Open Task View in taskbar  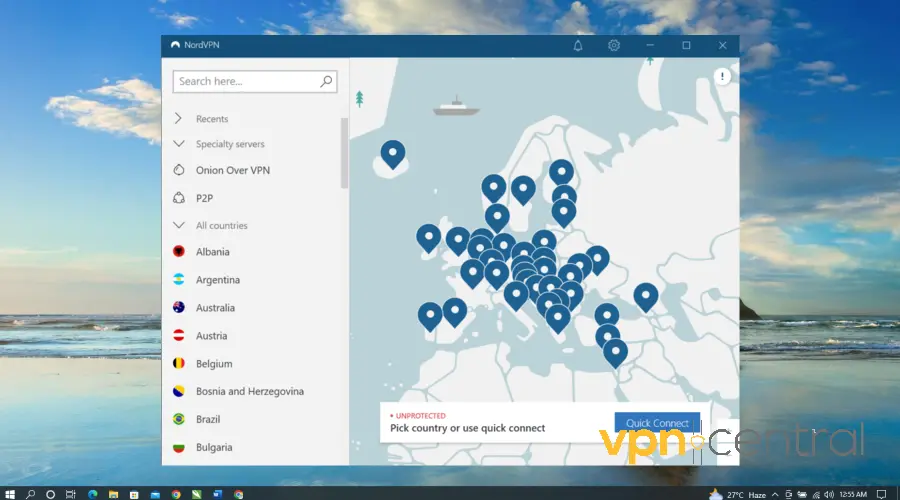click(71, 494)
